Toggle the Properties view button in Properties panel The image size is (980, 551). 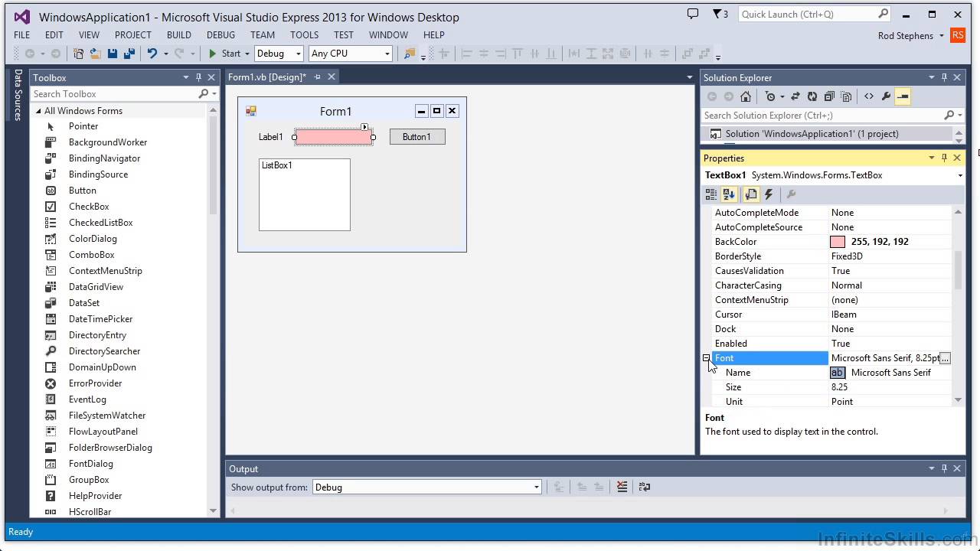click(751, 194)
